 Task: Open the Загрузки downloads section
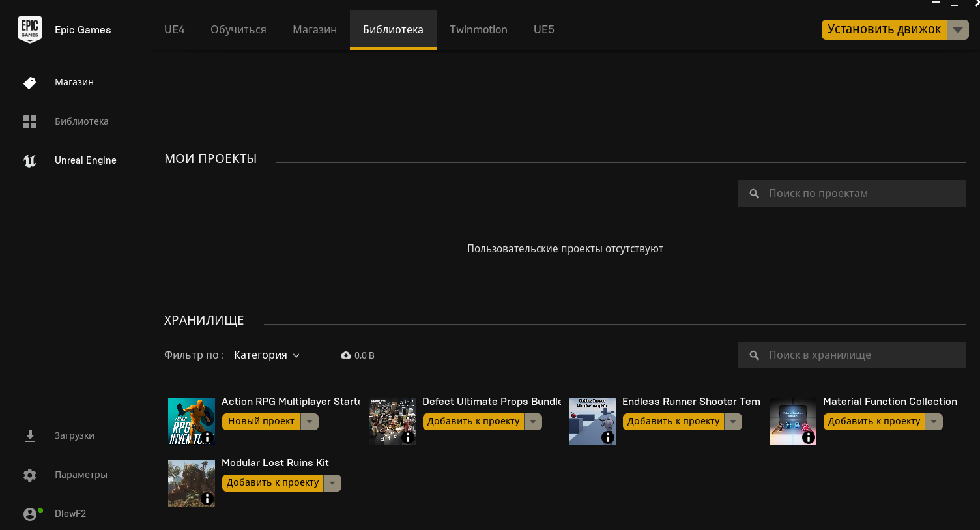[75, 435]
